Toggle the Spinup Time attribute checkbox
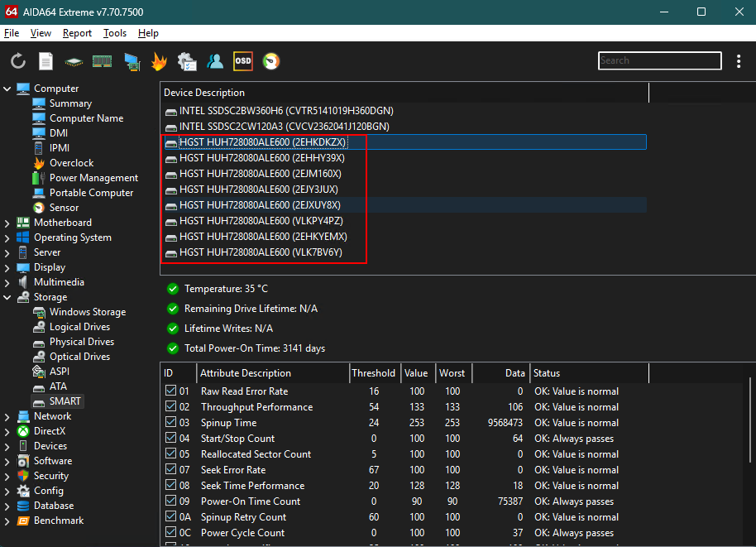The image size is (756, 547). coord(170,423)
